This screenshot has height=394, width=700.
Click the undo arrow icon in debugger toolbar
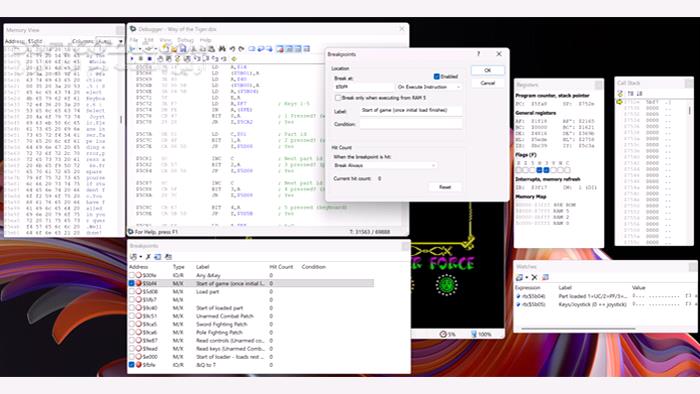coord(232,49)
